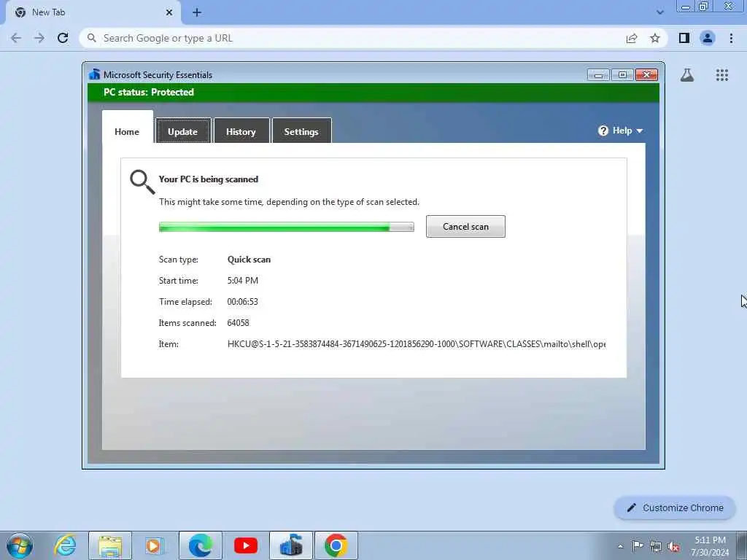Click elapsed time 00:06:53
The image size is (747, 560).
click(242, 301)
